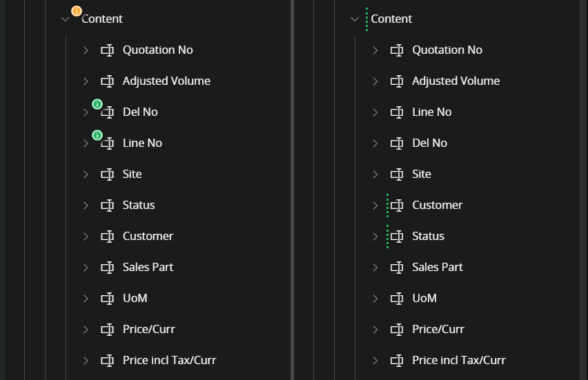Click field icon beside right Customer
Screen dimensions: 588x380
coord(397,206)
